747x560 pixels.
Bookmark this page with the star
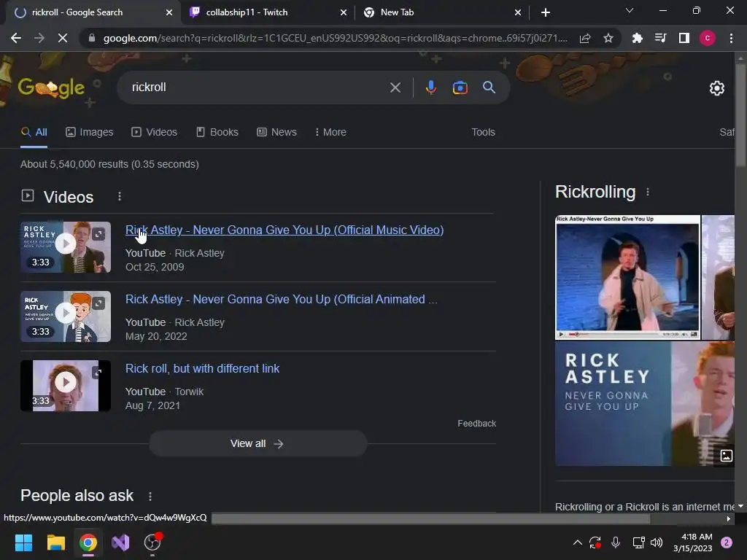tap(608, 38)
